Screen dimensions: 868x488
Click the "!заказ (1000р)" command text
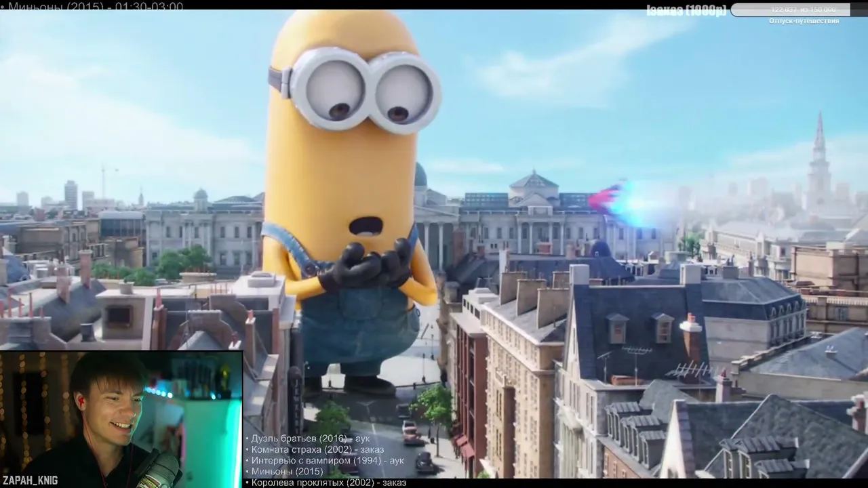pos(686,10)
